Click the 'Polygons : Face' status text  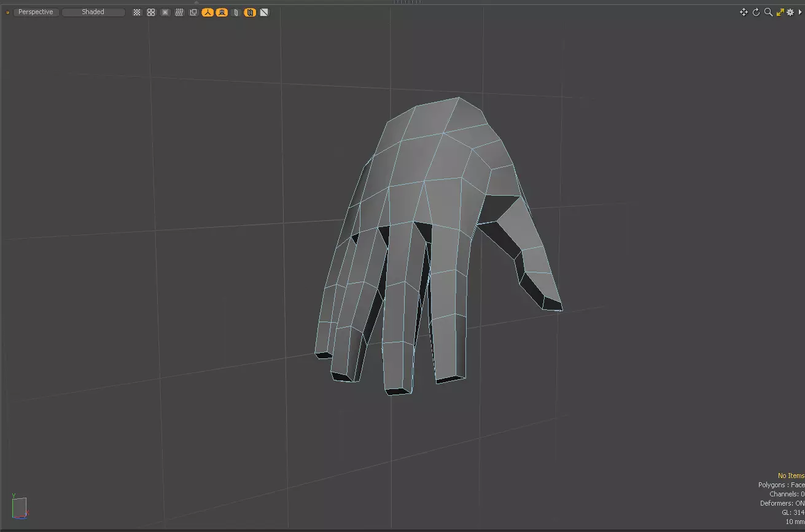(x=781, y=485)
